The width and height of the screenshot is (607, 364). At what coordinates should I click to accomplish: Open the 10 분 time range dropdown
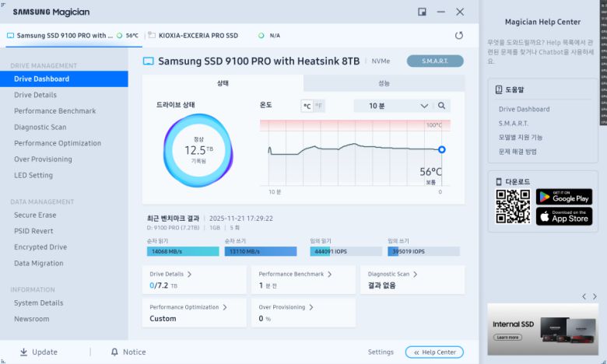[394, 106]
